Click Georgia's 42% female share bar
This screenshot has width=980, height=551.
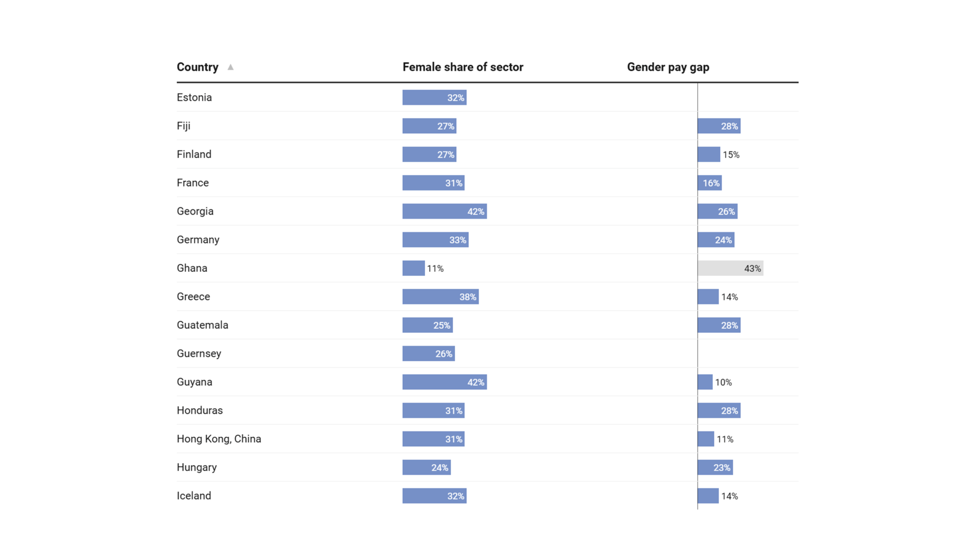(x=445, y=211)
